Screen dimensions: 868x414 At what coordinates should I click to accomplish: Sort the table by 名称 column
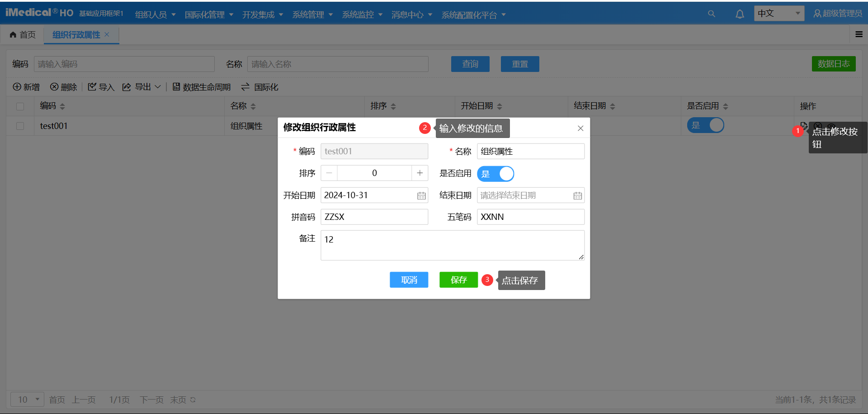point(253,106)
